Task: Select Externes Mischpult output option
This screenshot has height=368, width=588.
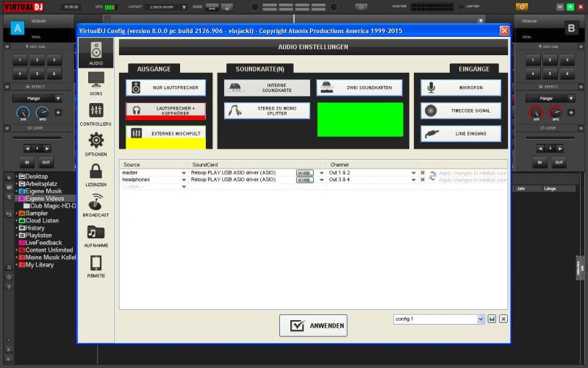Action: [x=165, y=133]
